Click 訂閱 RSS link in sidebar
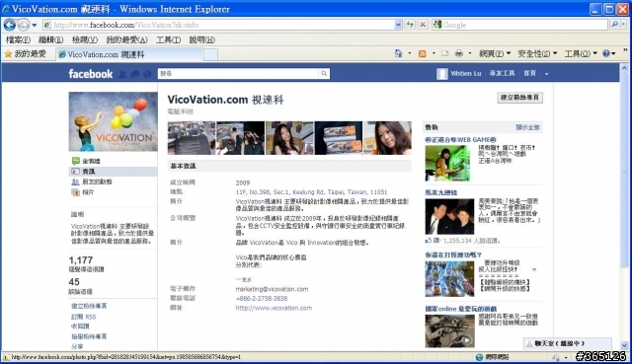Image resolution: width=632 pixels, height=364 pixels. 83,317
